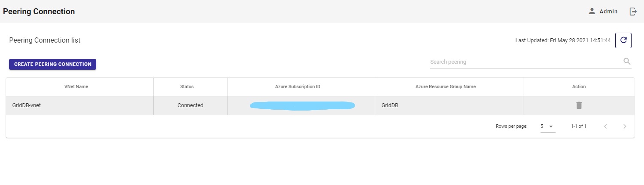Screen dimensions: 644x185
Task: Go to the next page of results
Action: point(625,126)
